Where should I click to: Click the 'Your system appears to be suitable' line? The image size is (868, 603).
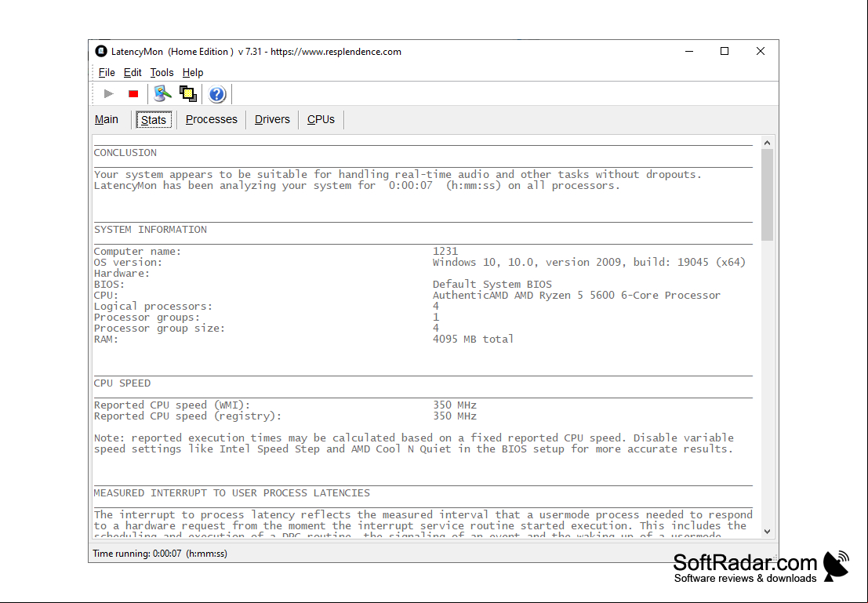398,174
